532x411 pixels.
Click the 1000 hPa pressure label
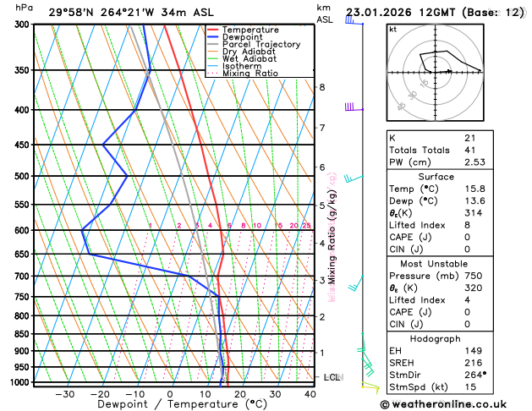tap(21, 382)
